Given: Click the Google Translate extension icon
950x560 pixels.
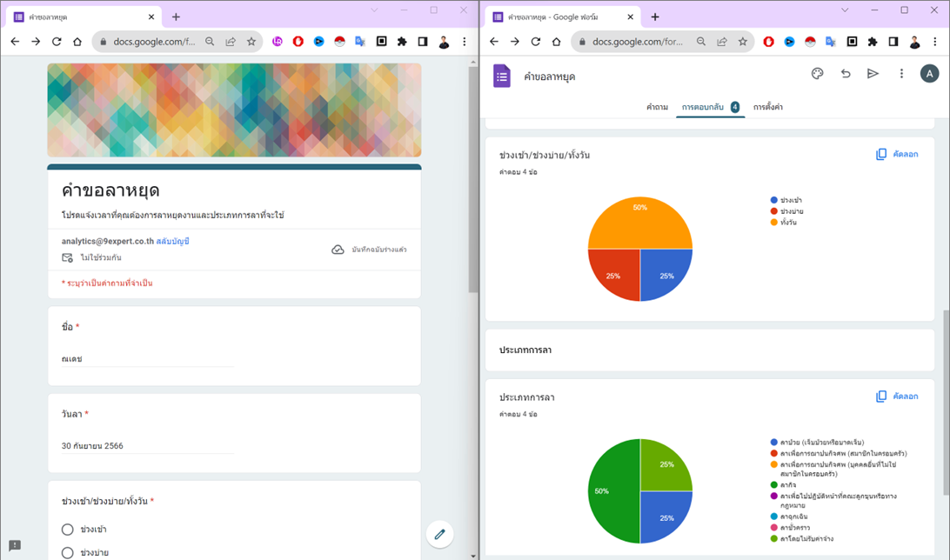Looking at the screenshot, I should 359,41.
